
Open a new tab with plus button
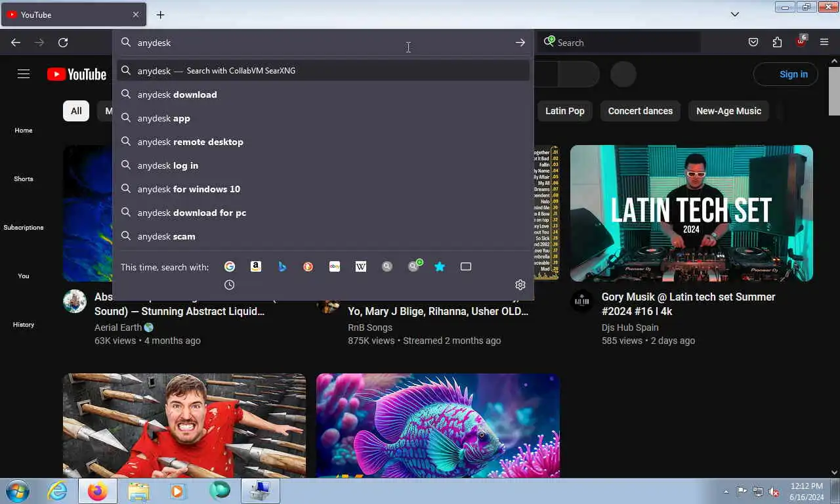point(160,14)
